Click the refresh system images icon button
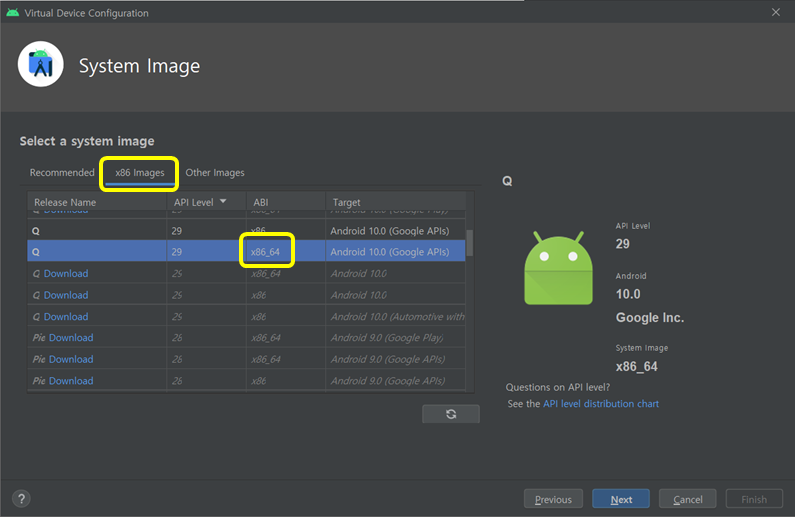Image resolution: width=795 pixels, height=517 pixels. click(451, 414)
